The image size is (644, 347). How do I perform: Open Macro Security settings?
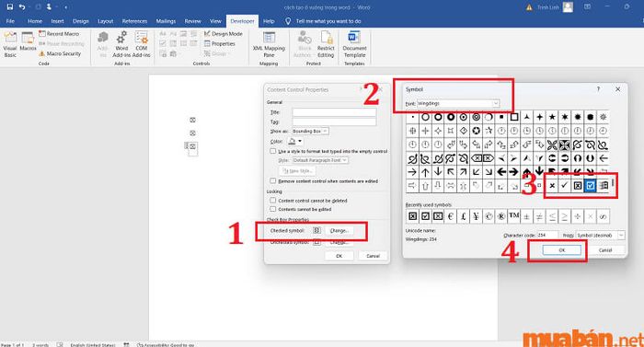pos(60,53)
